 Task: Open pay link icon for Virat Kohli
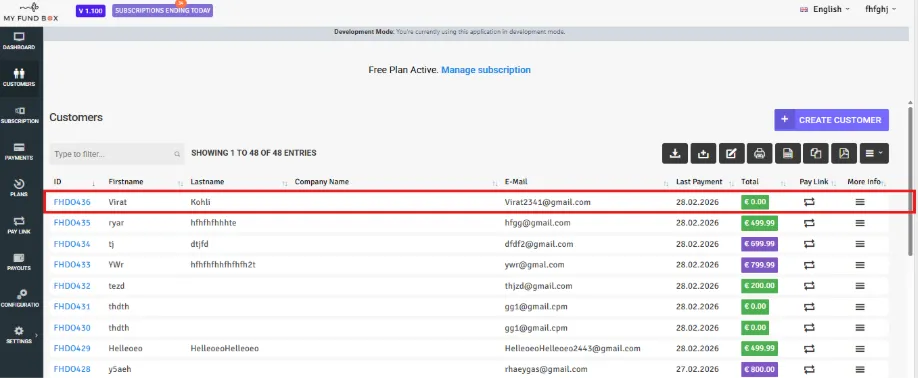(x=809, y=202)
